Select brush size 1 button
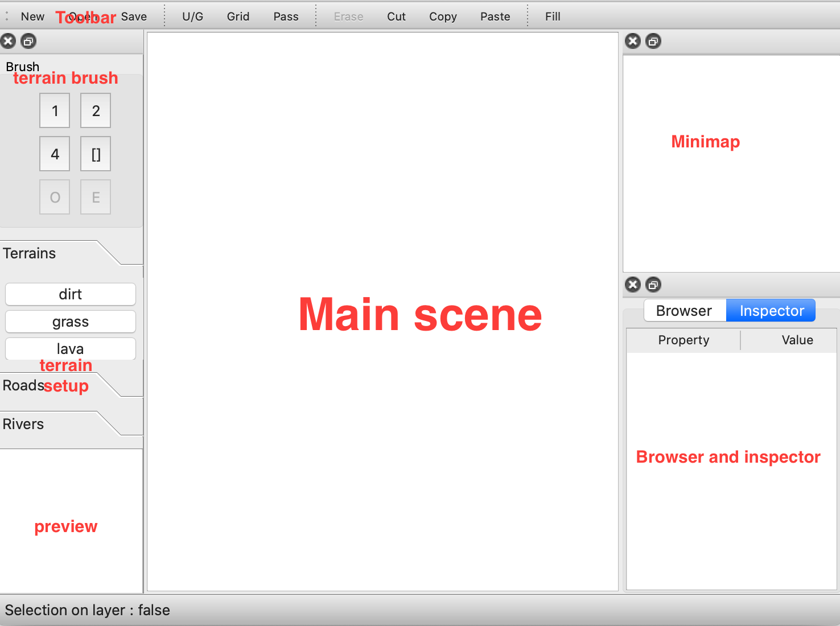This screenshot has height=626, width=840. point(55,111)
